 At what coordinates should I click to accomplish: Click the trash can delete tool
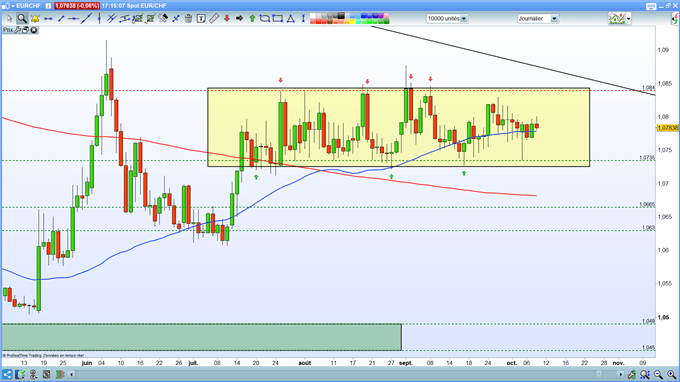[x=188, y=19]
